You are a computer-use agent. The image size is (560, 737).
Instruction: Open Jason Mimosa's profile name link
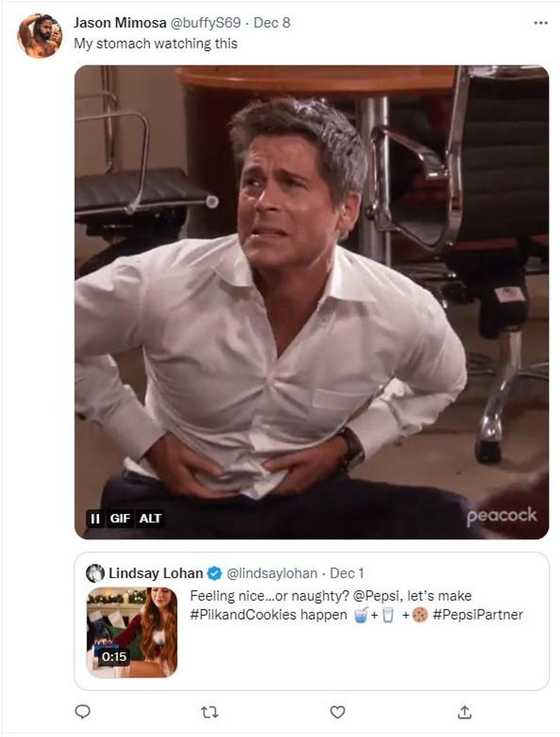tap(119, 23)
